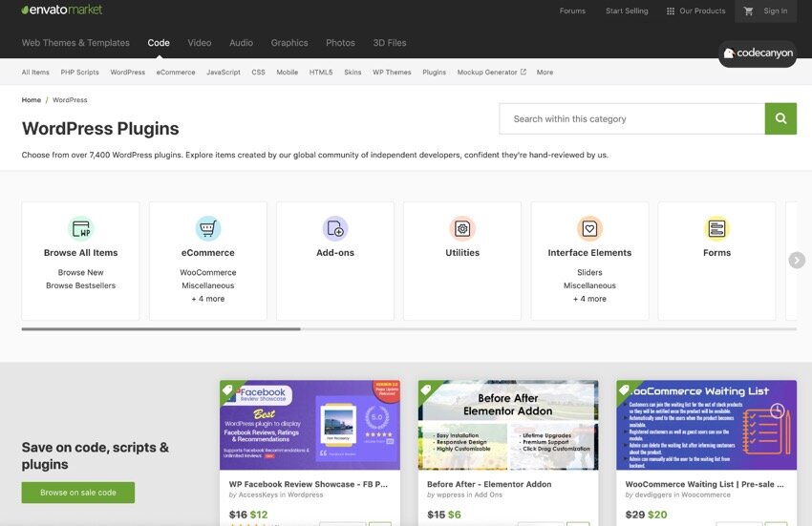The image size is (812, 526).
Task: Expand '+ 4 more' under Interface Elements
Action: [589, 299]
